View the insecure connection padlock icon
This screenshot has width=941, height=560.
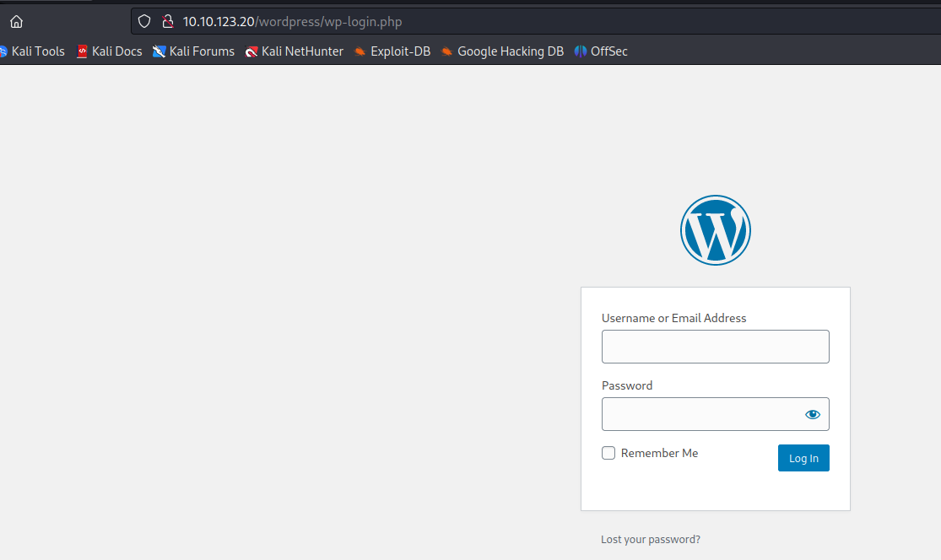coord(168,22)
